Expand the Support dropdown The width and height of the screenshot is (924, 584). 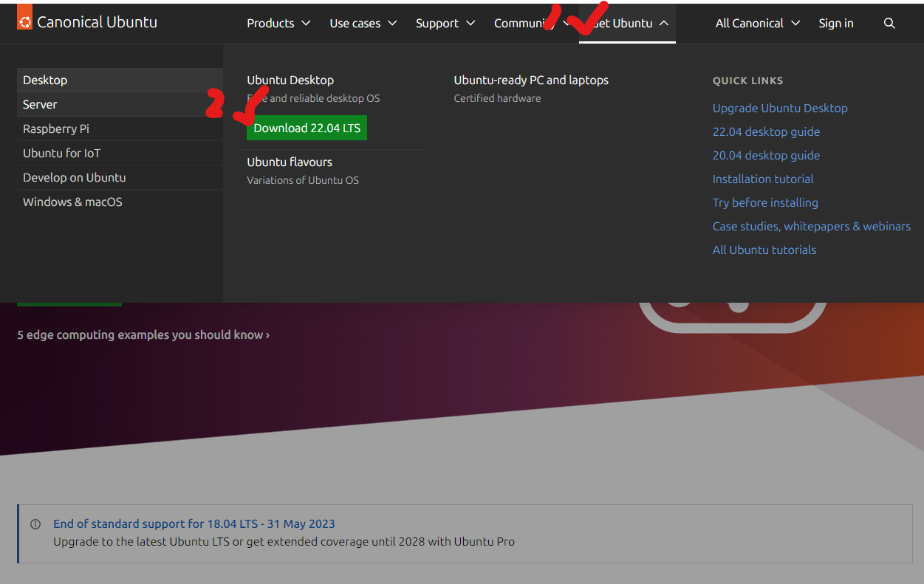[x=445, y=24]
